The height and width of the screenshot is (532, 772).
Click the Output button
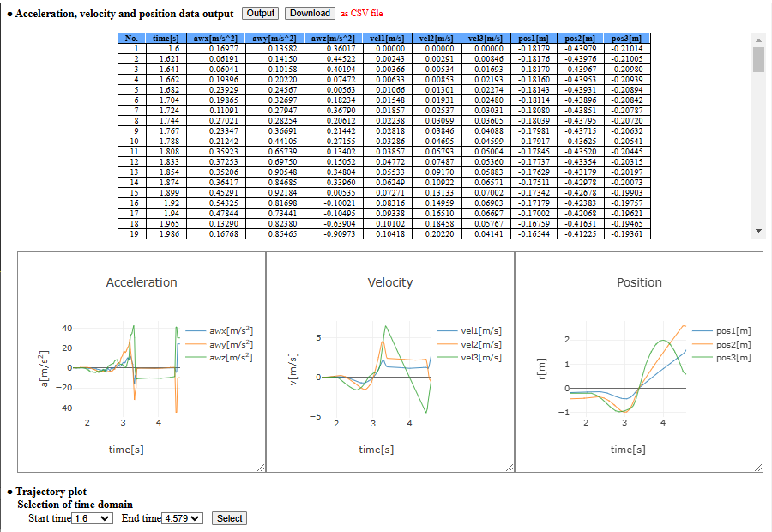(260, 13)
